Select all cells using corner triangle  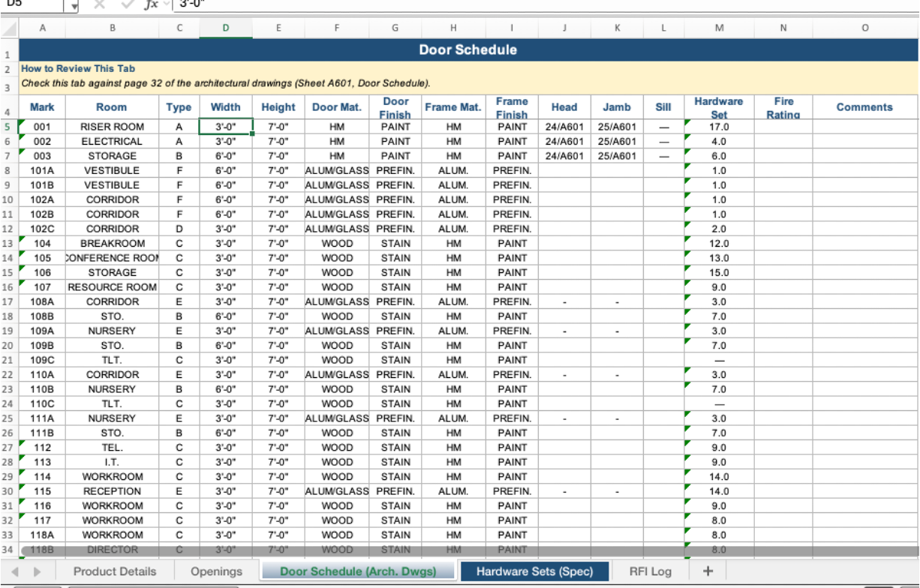(x=9, y=28)
